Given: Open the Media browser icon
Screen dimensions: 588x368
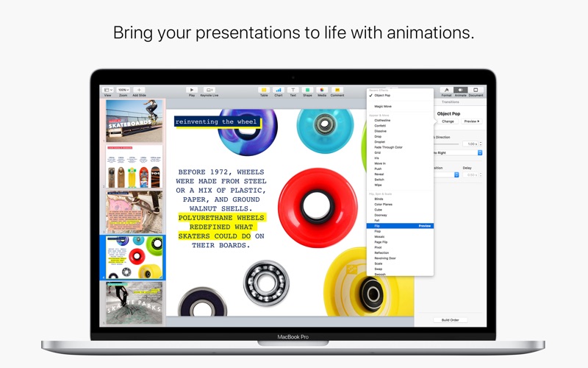Looking at the screenshot, I should coord(322,90).
